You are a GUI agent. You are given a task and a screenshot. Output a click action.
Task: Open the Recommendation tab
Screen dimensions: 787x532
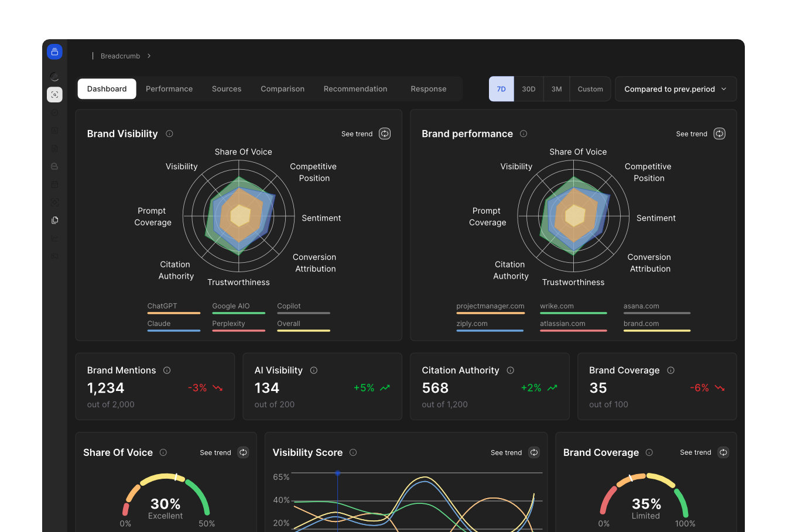[355, 88]
